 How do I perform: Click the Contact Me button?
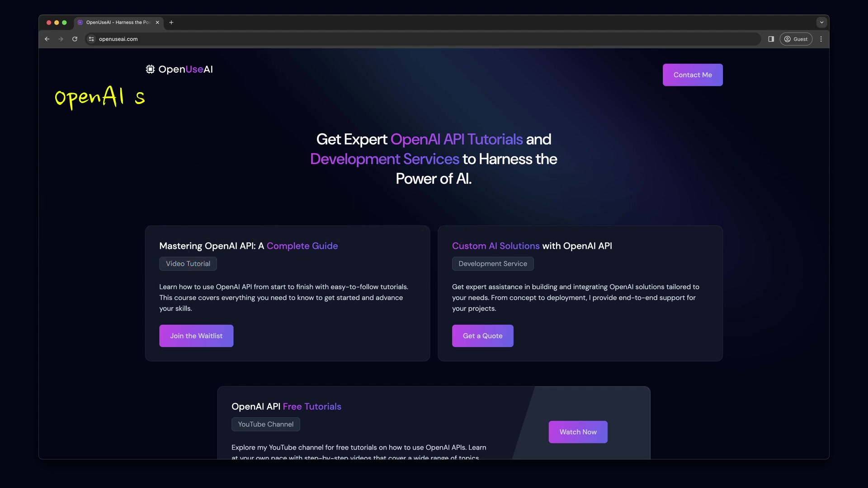692,75
